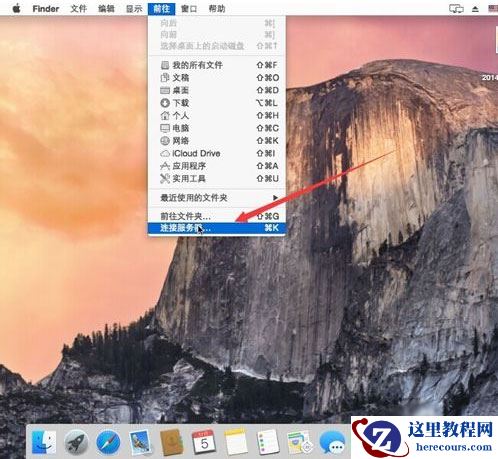Choose 文稿 from the menu
The height and width of the screenshot is (459, 498).
click(x=217, y=78)
